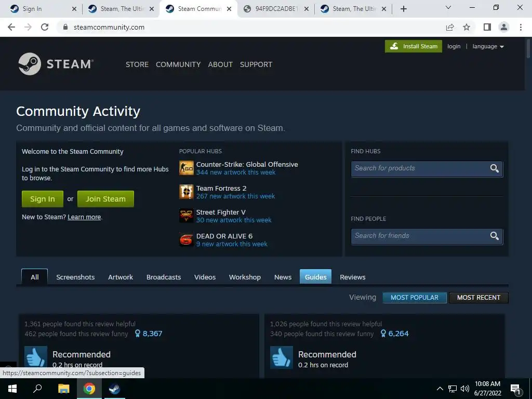The width and height of the screenshot is (532, 399).
Task: Open 30 new artwork this week link
Action: [x=234, y=220]
